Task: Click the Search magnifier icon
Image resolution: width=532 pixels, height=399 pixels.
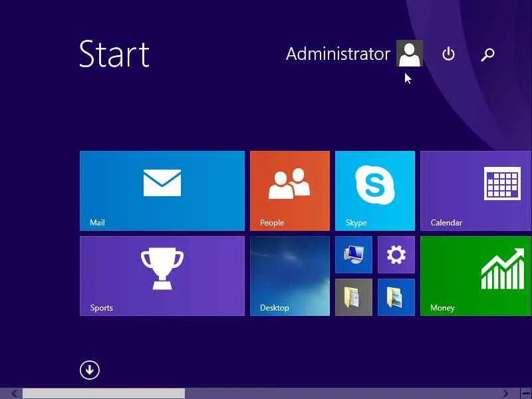Action: [x=488, y=55]
